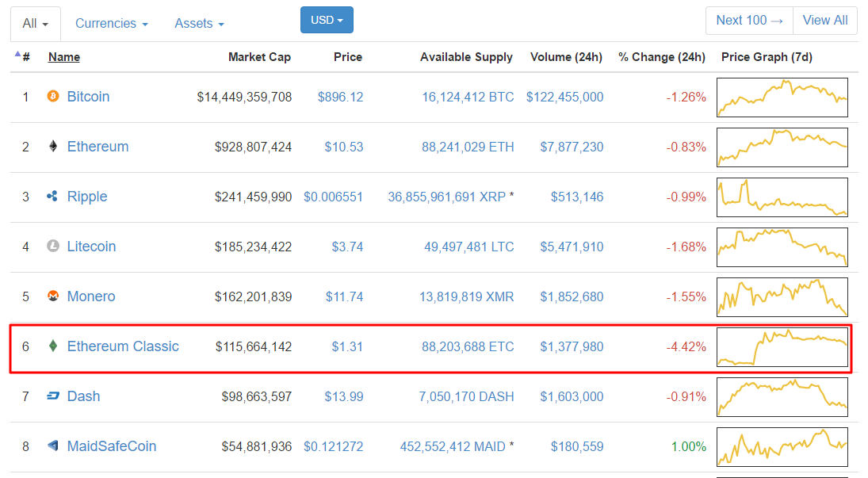Click the green Ethereum Classic icon
Screen dimensions: 868x478
(53, 346)
